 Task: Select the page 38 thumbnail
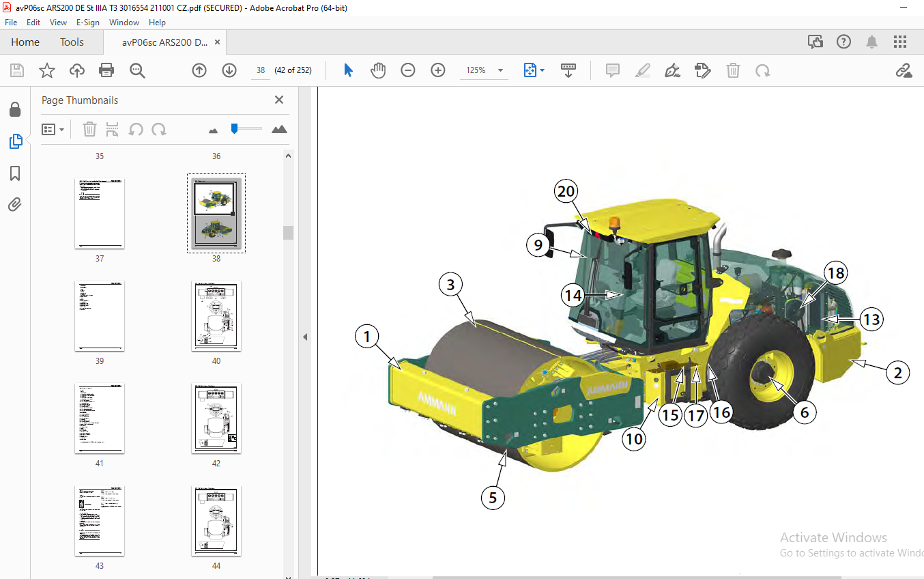click(x=216, y=214)
